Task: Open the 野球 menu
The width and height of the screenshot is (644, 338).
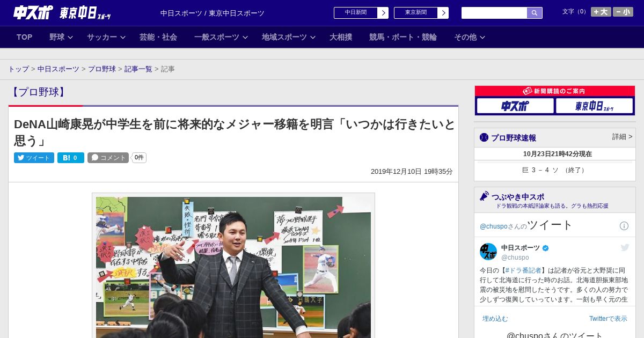Action: coord(57,37)
